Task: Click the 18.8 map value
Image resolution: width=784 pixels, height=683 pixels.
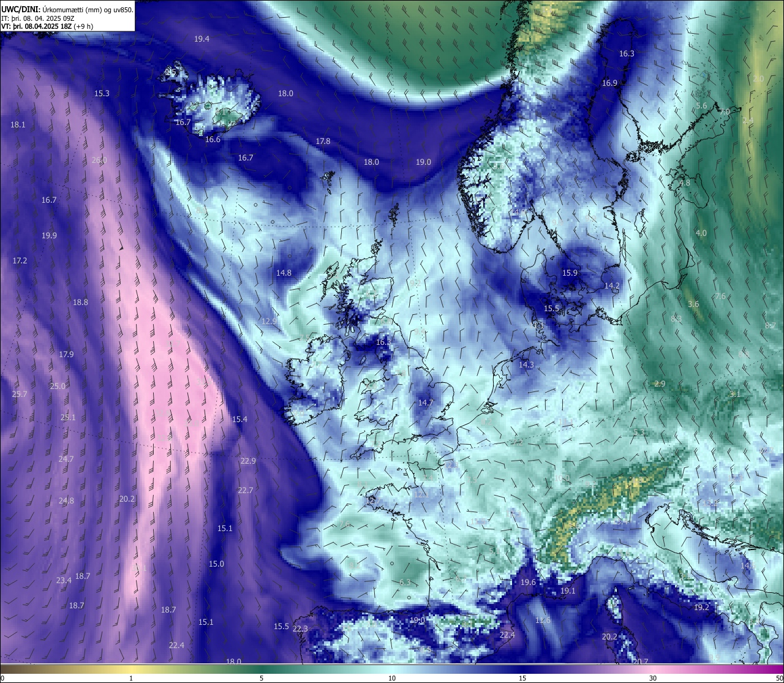Action: pos(80,302)
